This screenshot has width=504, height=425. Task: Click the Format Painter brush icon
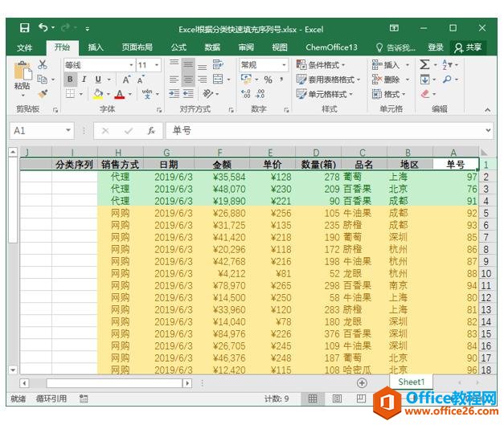tap(43, 93)
